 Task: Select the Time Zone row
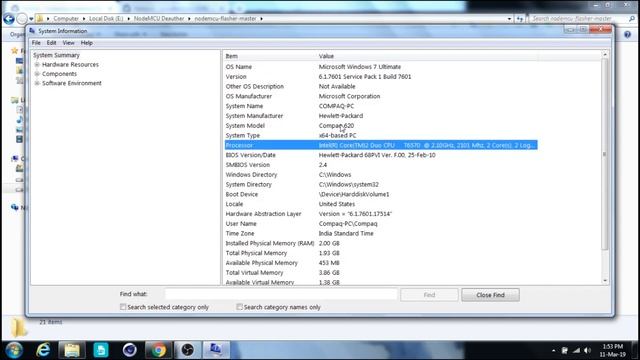coord(381,233)
